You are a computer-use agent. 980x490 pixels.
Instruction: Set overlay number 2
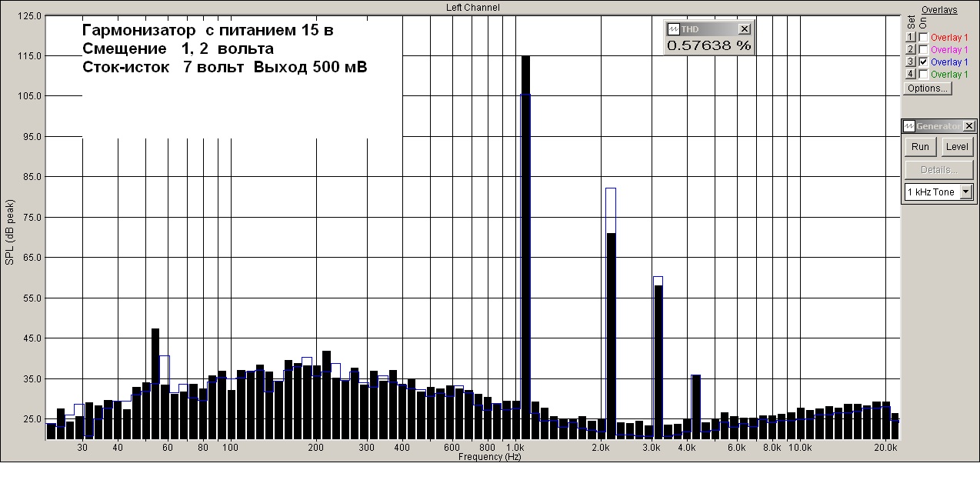click(911, 49)
